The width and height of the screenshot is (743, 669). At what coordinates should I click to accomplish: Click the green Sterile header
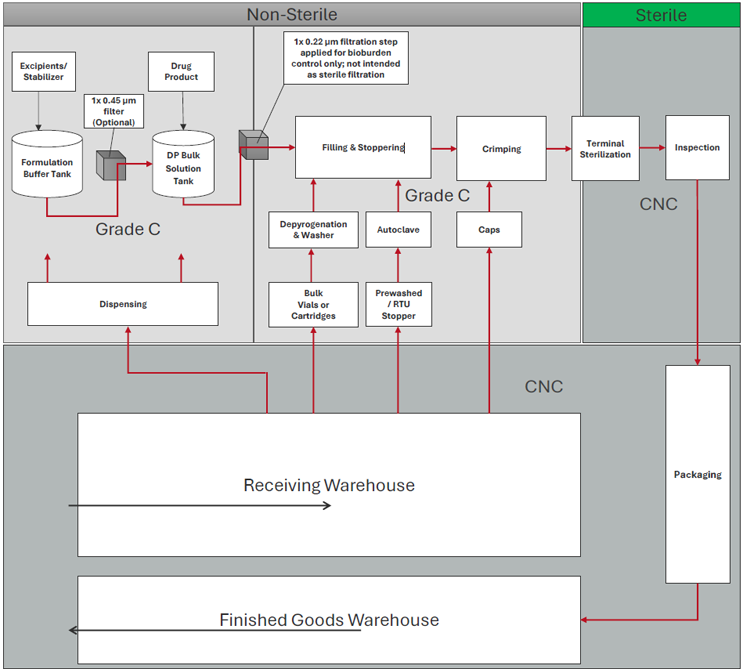click(661, 14)
